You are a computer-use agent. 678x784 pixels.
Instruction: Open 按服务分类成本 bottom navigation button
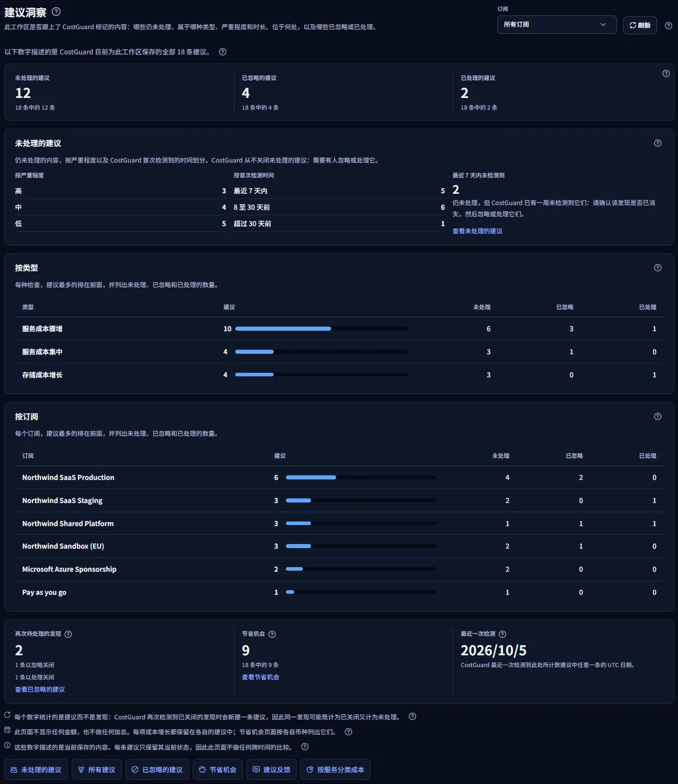tap(335, 770)
